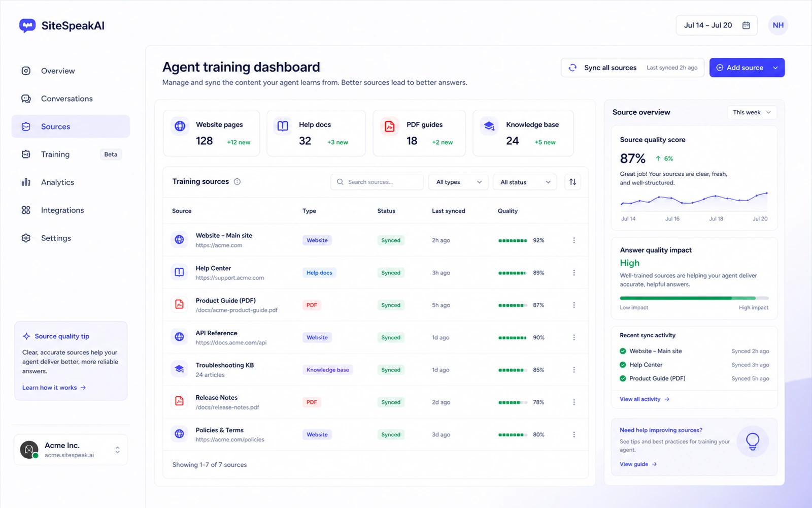Viewport: 812px width, 508px height.
Task: Open Training Beta in the sidebar
Action: click(71, 154)
